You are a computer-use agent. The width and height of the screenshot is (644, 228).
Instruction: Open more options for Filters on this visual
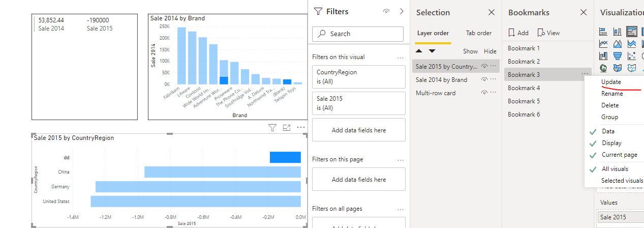[x=401, y=58]
